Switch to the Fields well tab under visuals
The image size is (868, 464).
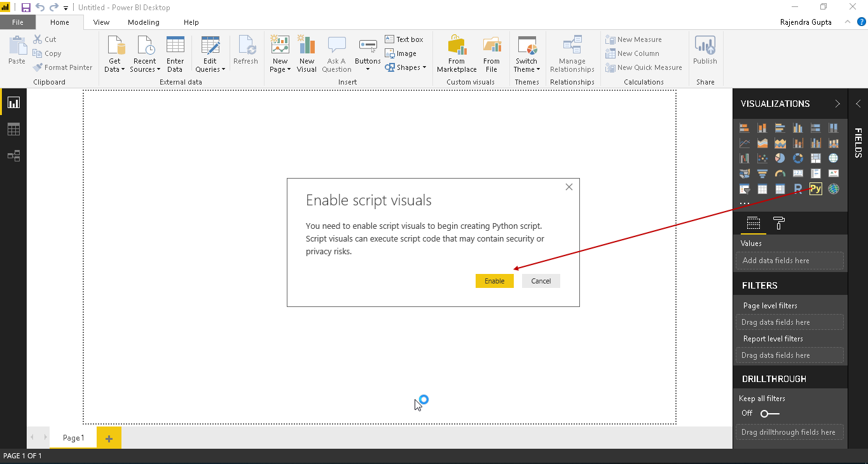coord(754,223)
